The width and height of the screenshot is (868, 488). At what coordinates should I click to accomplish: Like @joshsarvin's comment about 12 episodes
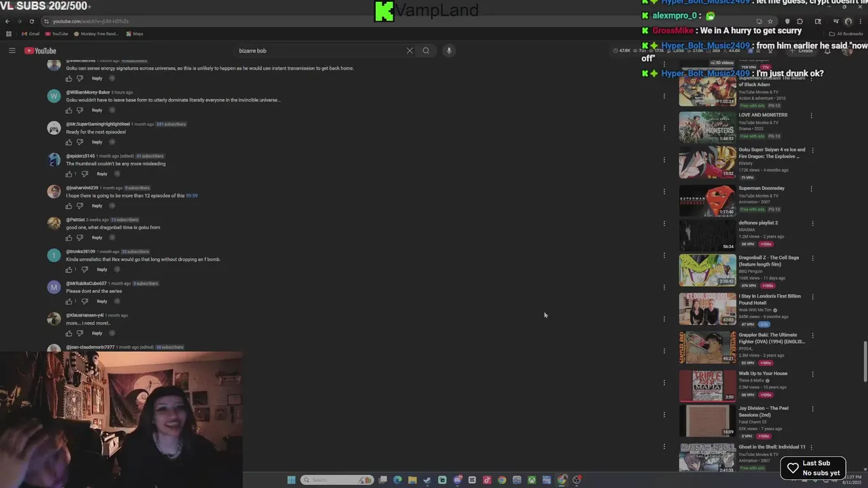tap(68, 206)
